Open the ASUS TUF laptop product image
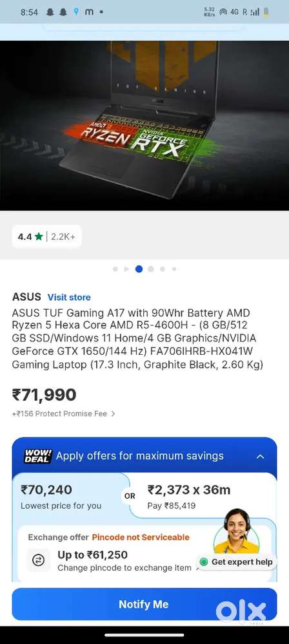This screenshot has width=289, height=644. coord(144,126)
